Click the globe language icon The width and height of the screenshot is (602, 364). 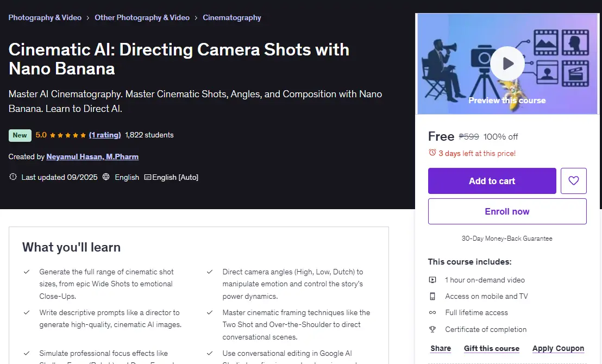pos(106,177)
